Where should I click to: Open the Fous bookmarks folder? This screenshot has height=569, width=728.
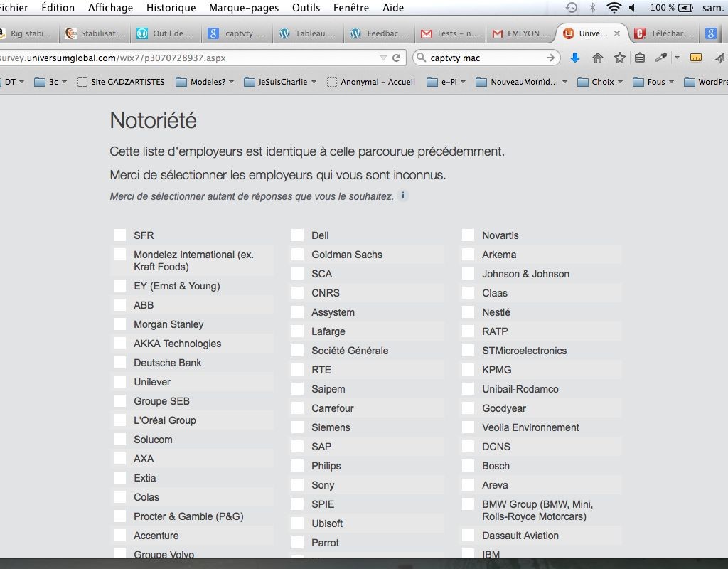653,82
